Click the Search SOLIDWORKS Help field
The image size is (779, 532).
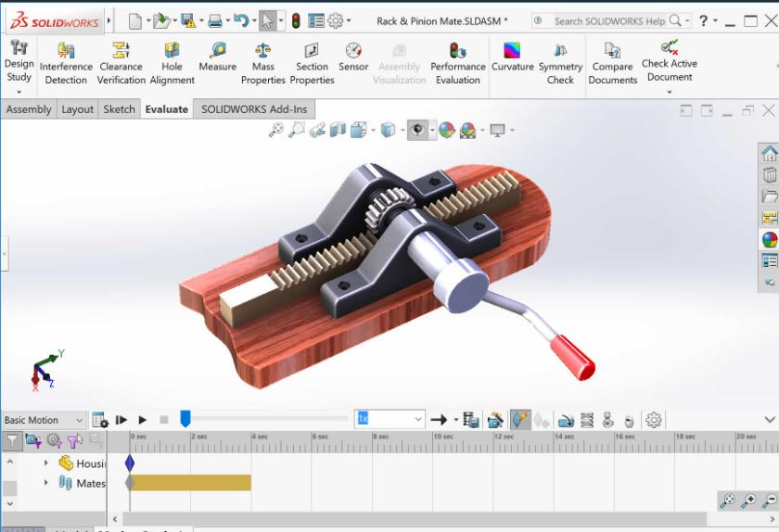point(610,21)
